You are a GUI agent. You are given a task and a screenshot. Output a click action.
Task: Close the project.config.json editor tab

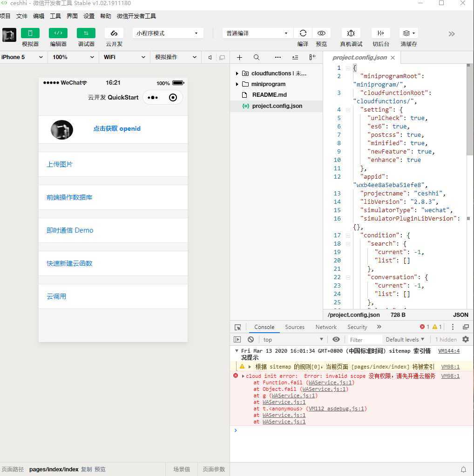tap(393, 58)
